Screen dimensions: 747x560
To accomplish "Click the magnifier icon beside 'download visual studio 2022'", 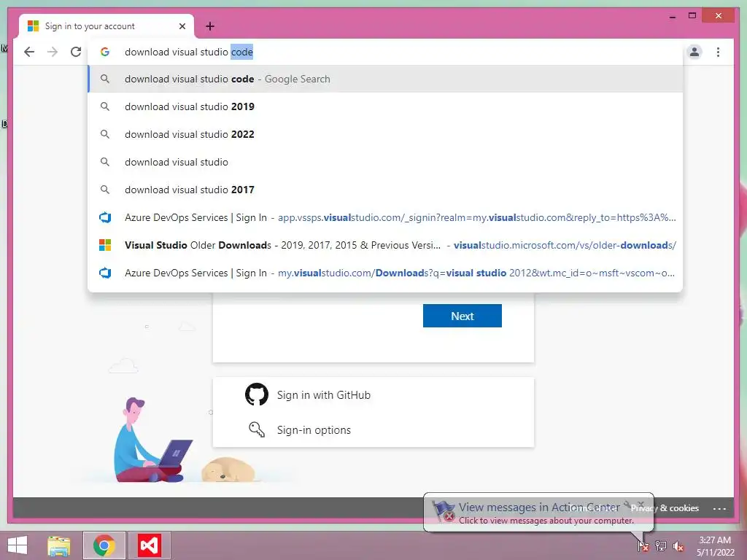I will (x=105, y=134).
